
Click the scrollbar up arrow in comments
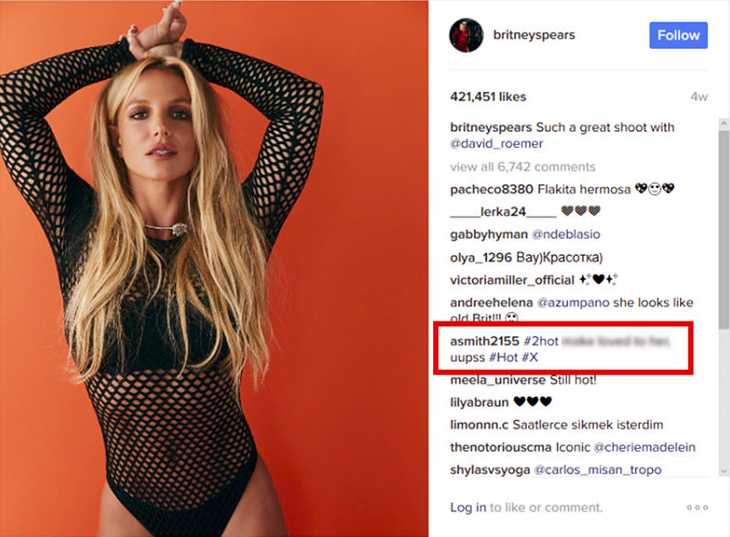click(724, 123)
